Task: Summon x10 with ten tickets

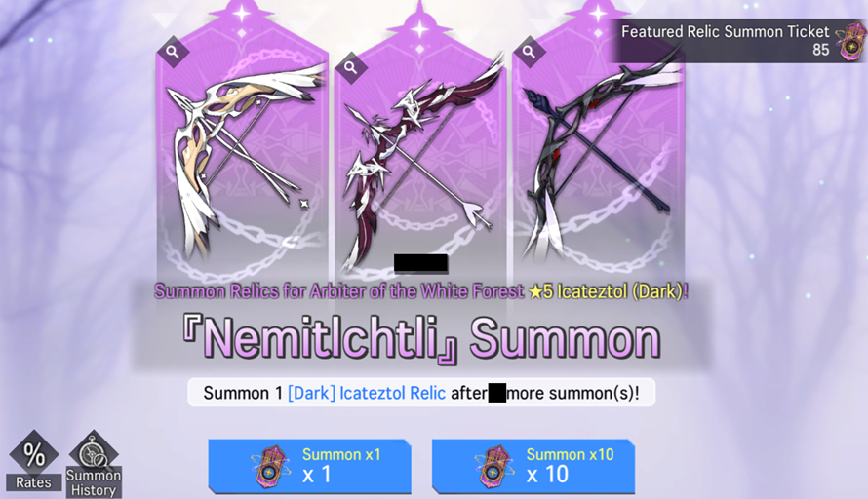Action: [x=533, y=467]
